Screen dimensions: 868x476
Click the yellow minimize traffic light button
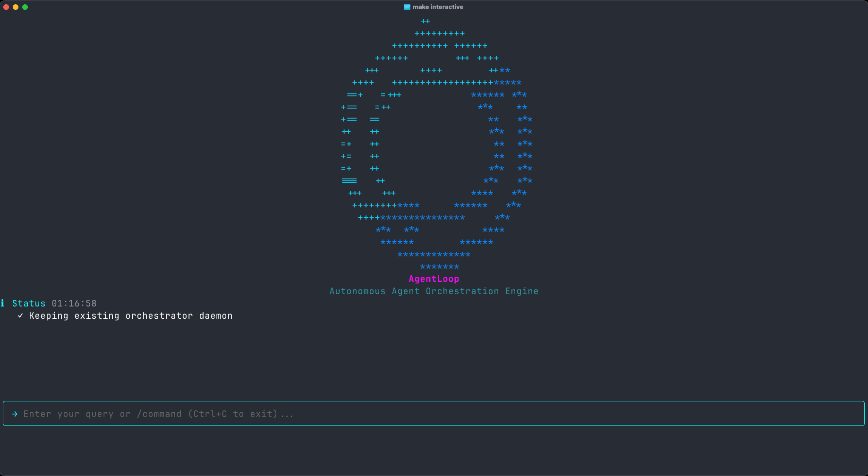coord(15,7)
